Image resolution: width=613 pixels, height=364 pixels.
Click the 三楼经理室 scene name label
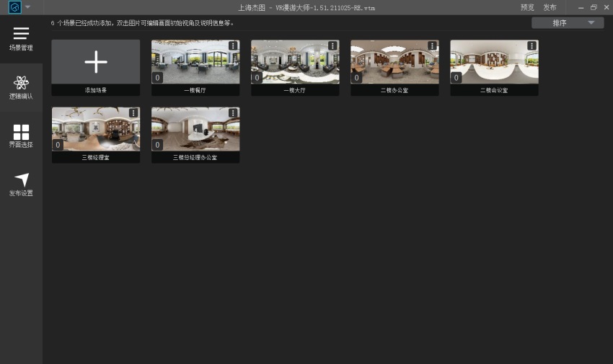point(96,157)
